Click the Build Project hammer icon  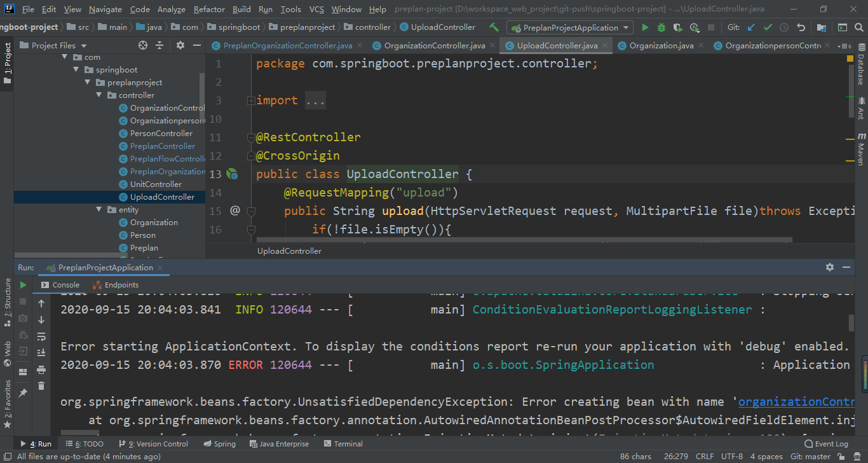pyautogui.click(x=494, y=27)
